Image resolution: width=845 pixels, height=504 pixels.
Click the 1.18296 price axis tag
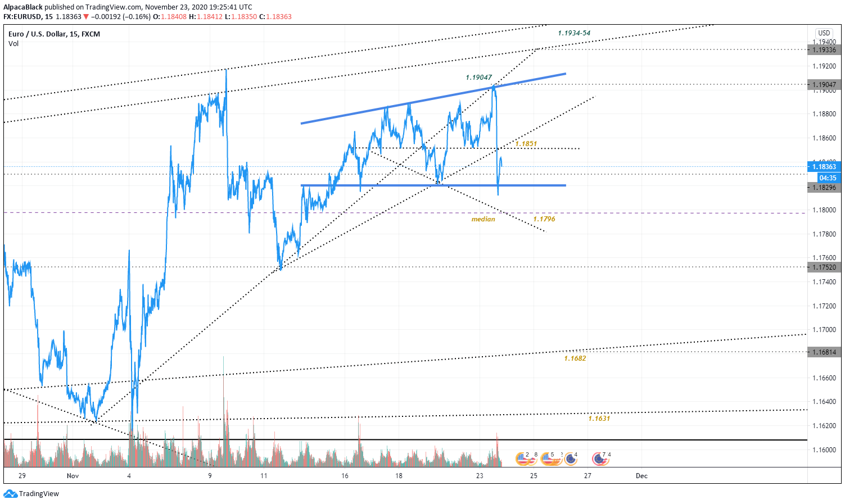[824, 188]
